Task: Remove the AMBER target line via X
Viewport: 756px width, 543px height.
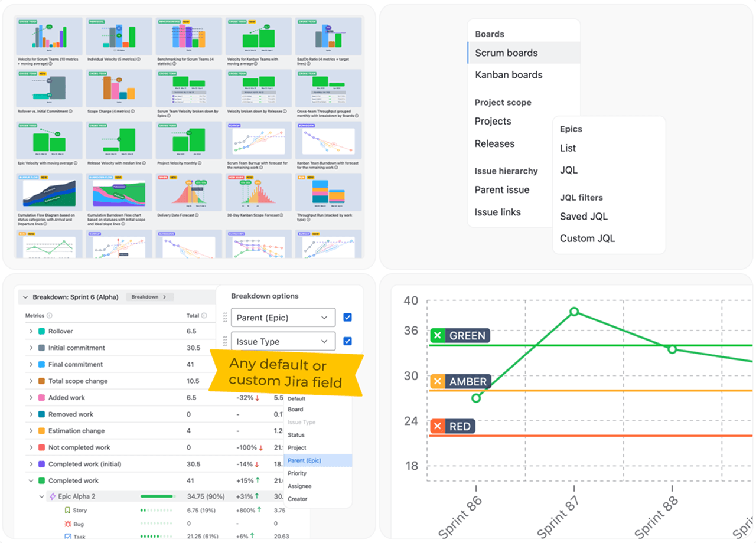Action: (438, 382)
